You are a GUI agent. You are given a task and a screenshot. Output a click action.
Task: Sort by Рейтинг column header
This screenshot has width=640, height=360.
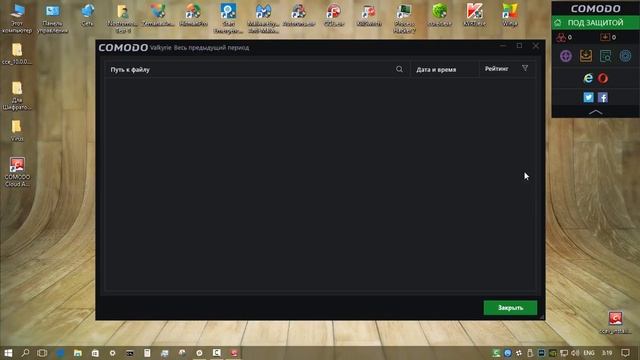[496, 69]
